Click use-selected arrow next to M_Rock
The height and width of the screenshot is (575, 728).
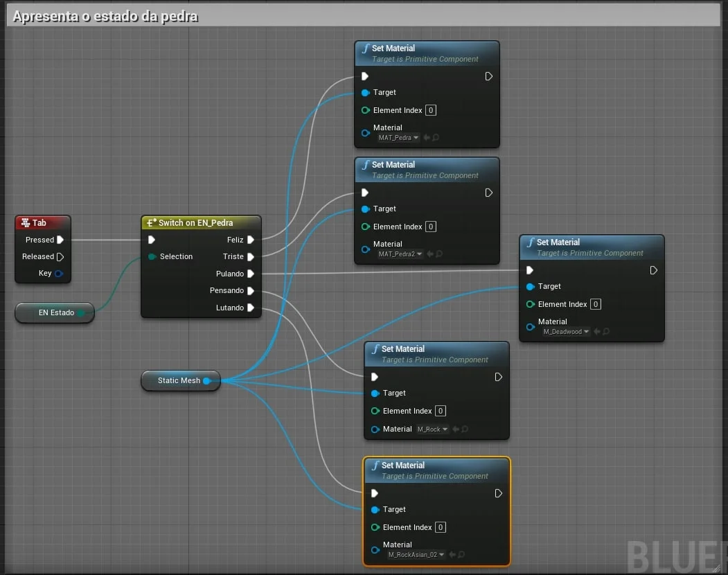(456, 429)
